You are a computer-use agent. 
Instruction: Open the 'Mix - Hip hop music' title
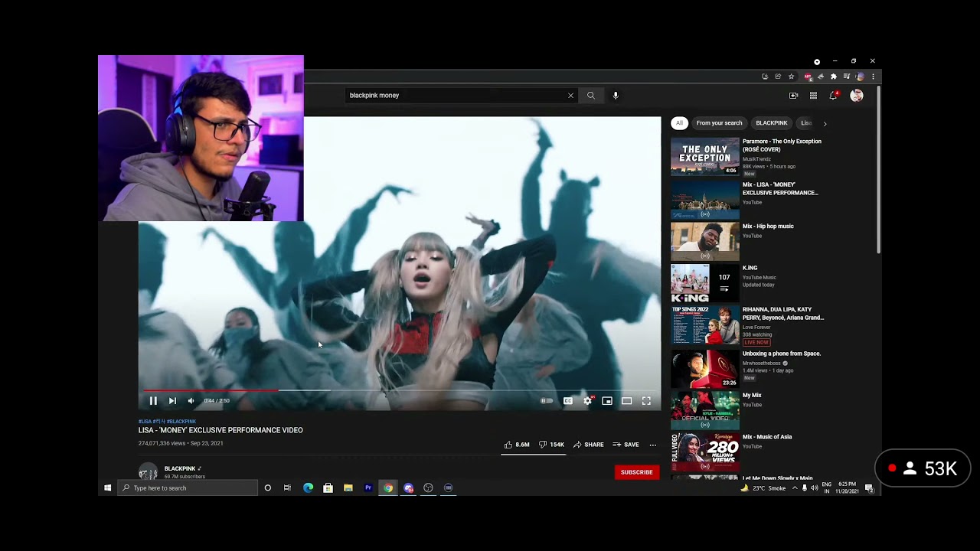[768, 227]
